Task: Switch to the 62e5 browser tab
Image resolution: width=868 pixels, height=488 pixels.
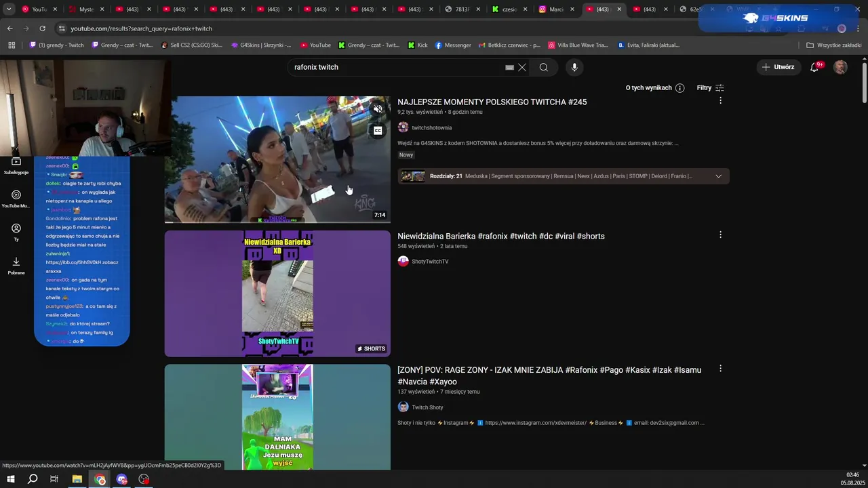Action: (697, 9)
